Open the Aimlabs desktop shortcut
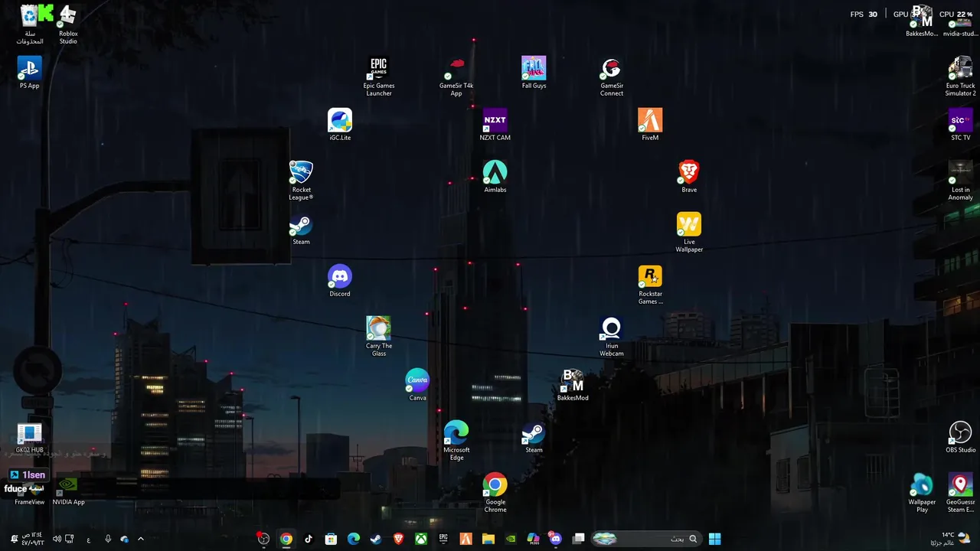The width and height of the screenshot is (980, 551). pos(495,176)
